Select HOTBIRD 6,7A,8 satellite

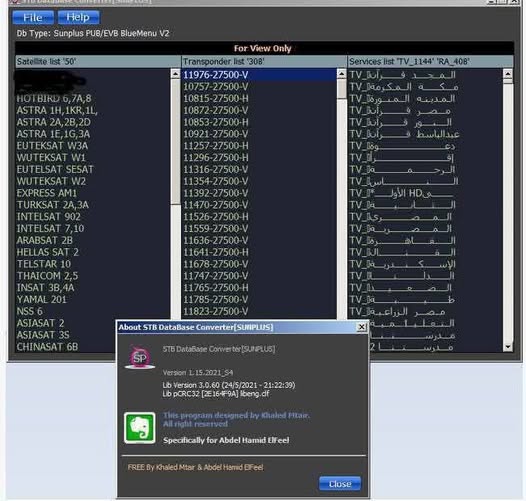93,99
